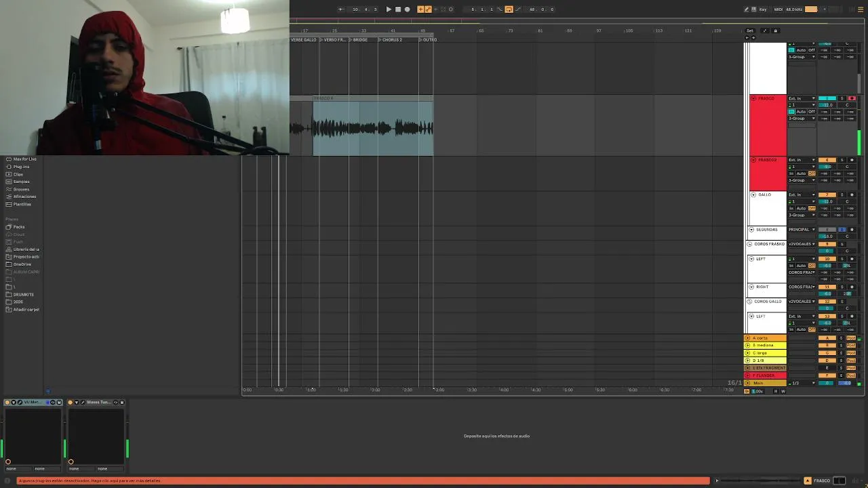Click FRASCO track volume field -12.0
Screen dimensions: 868x488
[827, 105]
